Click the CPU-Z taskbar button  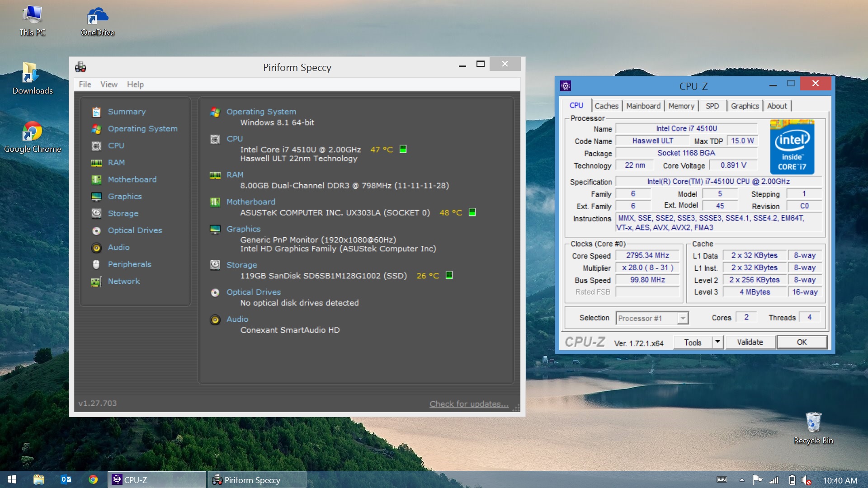pyautogui.click(x=157, y=480)
